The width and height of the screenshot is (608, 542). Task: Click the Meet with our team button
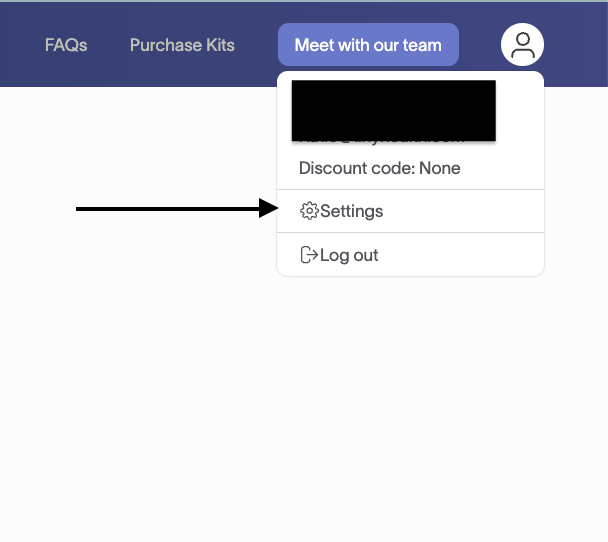368,45
